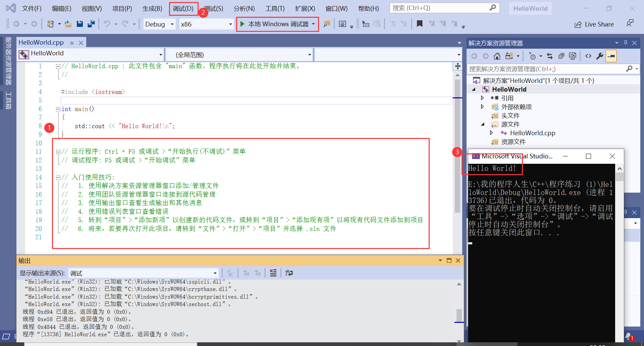Image resolution: width=644 pixels, height=346 pixels.
Task: Click the Output panel vertical scrollbar thumb
Action: coord(459,315)
